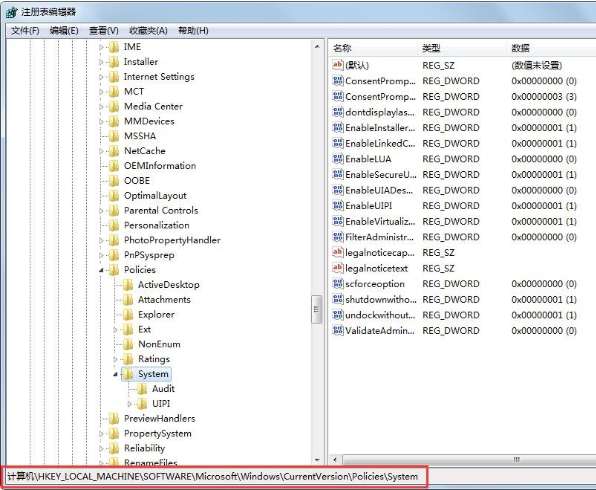Click the Registry Editor title bar icon
Image resolution: width=596 pixels, height=490 pixels.
(12, 12)
